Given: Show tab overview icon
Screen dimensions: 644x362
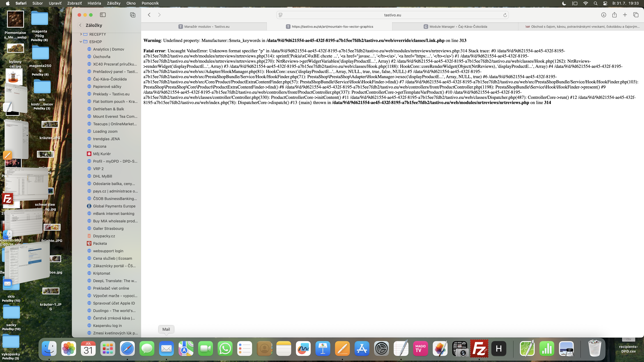Looking at the screenshot, I should click(x=636, y=15).
